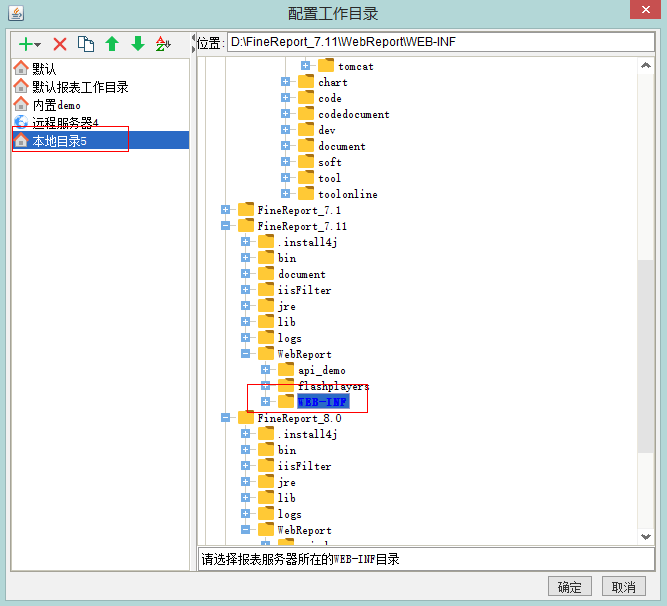Select the jre folder icon under FineReport_8.0

click(266, 481)
